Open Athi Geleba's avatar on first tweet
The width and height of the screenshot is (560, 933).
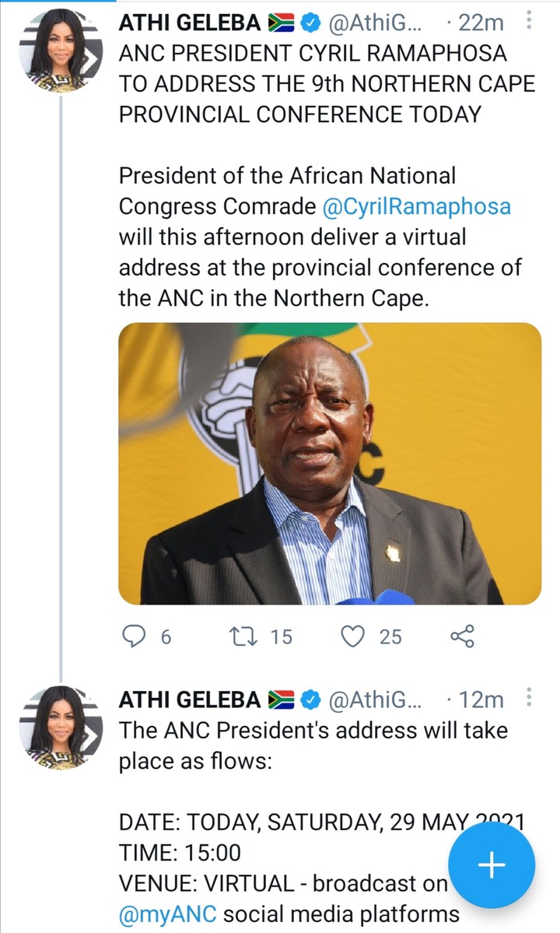[61, 51]
